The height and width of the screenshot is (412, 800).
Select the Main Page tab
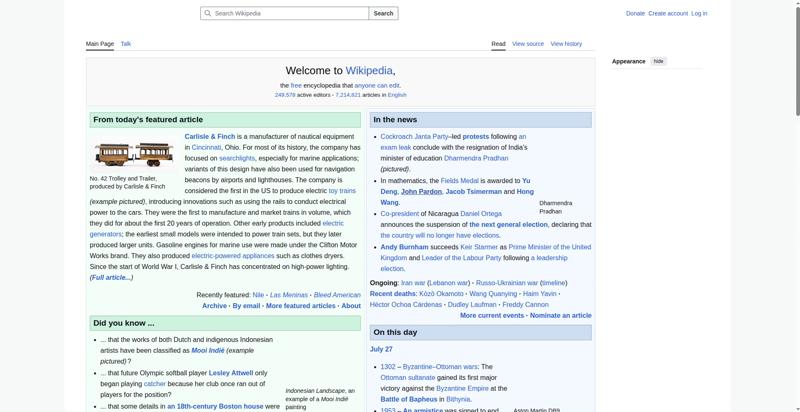click(x=100, y=44)
